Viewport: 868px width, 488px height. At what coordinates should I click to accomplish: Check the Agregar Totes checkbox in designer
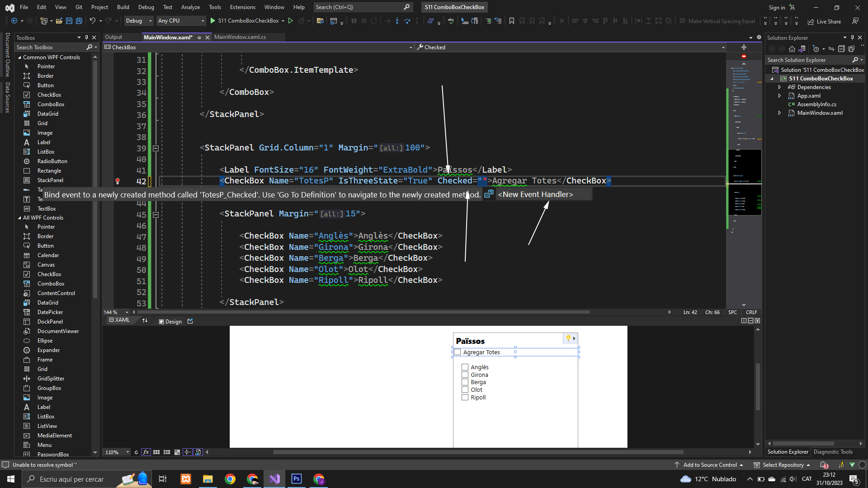click(458, 352)
